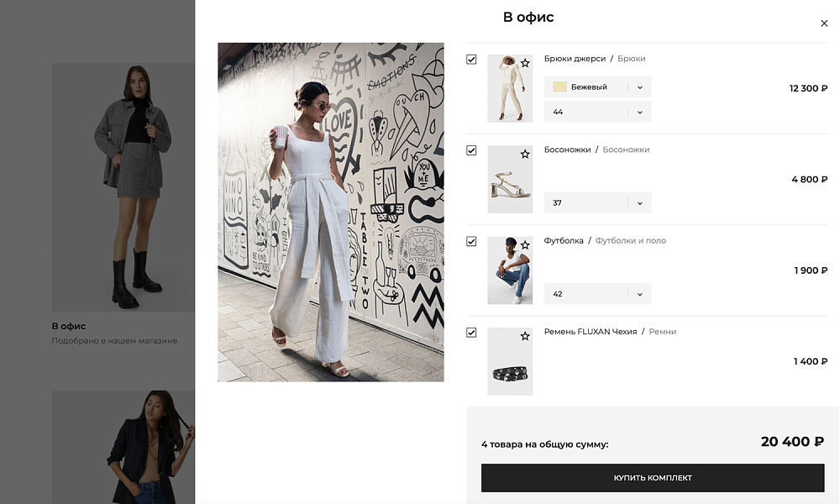Favorite the Брюки джерси item star
The width and height of the screenshot is (840, 504).
[x=525, y=63]
